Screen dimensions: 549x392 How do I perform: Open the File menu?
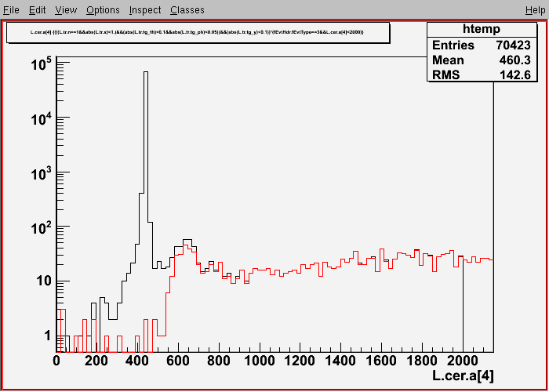11,10
